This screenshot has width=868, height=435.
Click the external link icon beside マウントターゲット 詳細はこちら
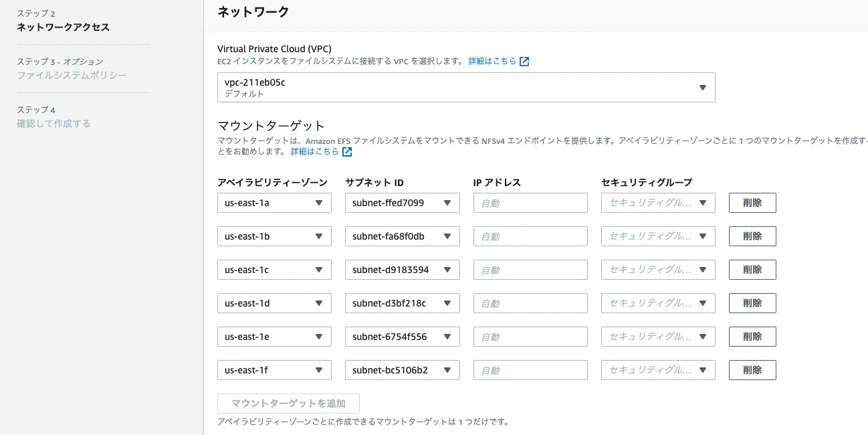pos(347,152)
